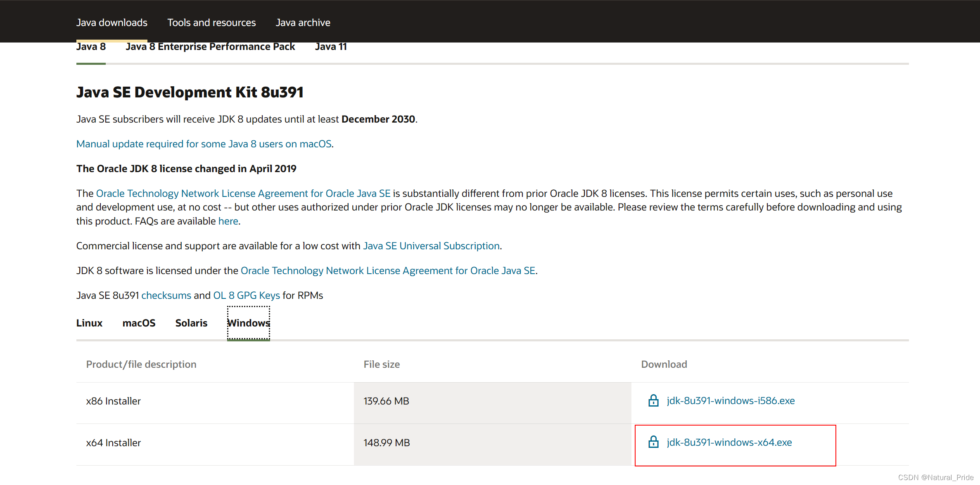Open the OL 8 GPG Keys link
The height and width of the screenshot is (485, 980).
click(x=246, y=296)
